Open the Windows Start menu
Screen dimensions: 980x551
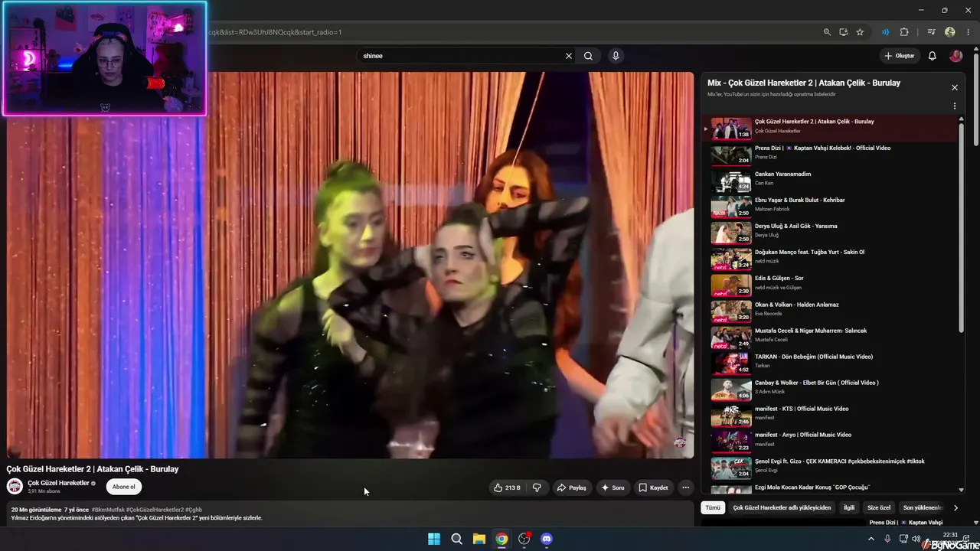coord(434,539)
